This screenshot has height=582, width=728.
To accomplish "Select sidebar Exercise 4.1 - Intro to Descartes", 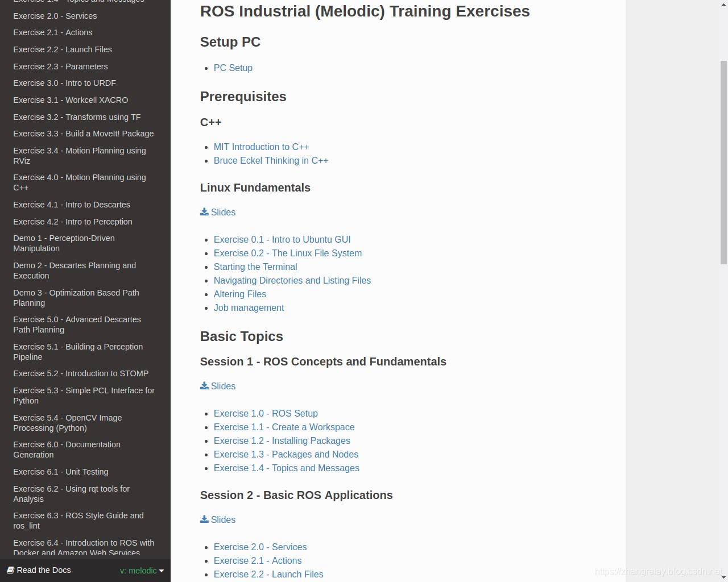I will click(x=85, y=205).
